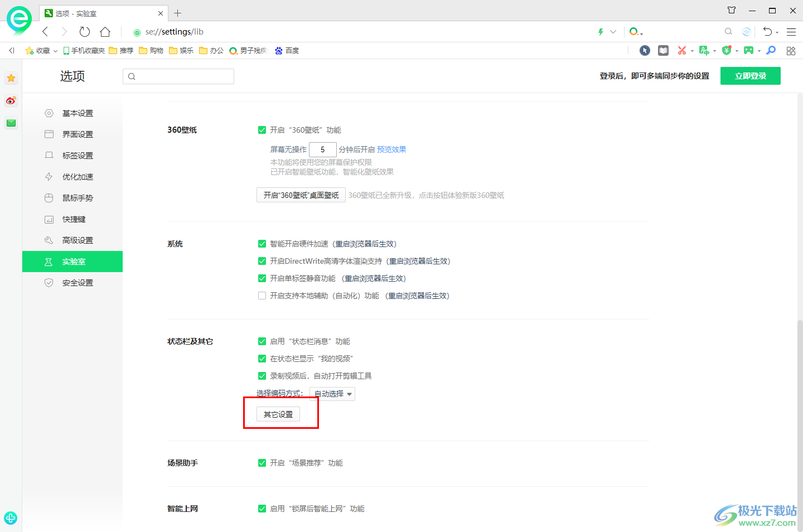
Task: Toggle 智能开启硬件加速 checkbox
Action: [x=262, y=244]
